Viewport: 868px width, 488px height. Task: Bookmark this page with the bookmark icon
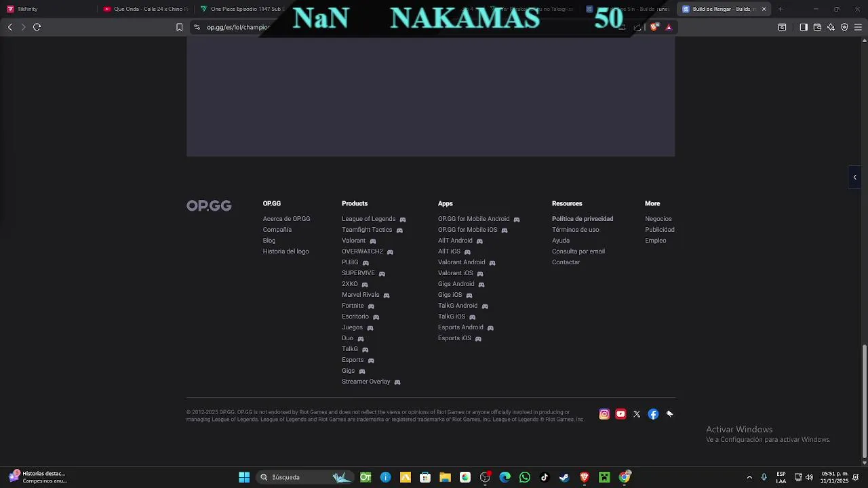(179, 27)
